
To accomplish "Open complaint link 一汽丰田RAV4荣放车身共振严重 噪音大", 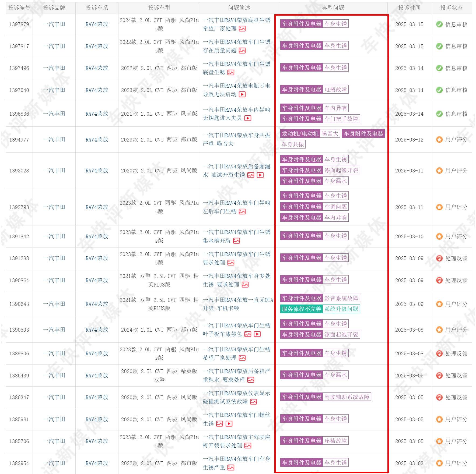I will point(236,140).
